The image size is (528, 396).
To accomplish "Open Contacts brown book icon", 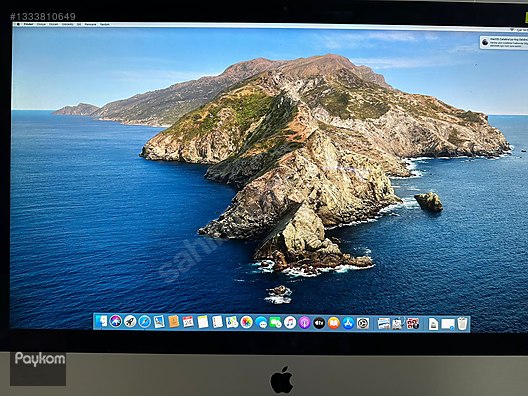I will pyautogui.click(x=173, y=322).
